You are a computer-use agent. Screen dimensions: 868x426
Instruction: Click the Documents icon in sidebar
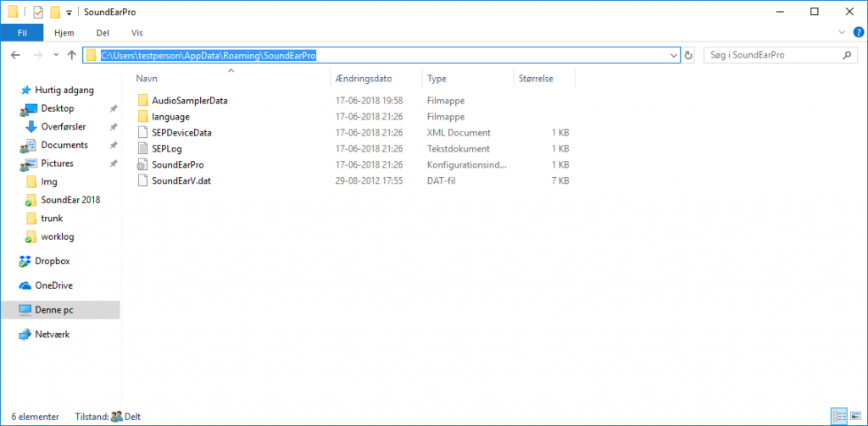pyautogui.click(x=27, y=146)
